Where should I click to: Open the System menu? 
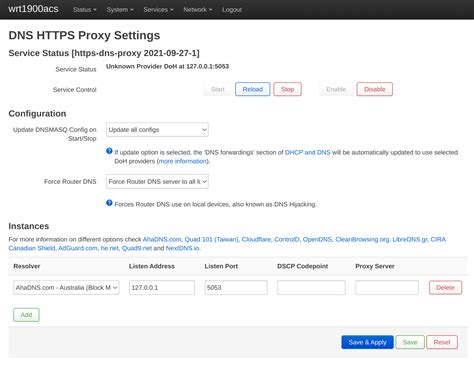coord(120,10)
